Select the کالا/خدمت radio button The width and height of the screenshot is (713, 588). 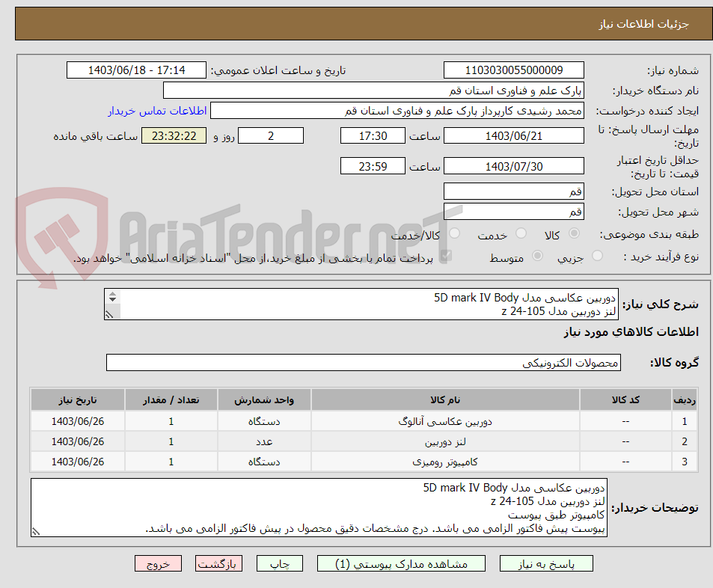point(454,233)
